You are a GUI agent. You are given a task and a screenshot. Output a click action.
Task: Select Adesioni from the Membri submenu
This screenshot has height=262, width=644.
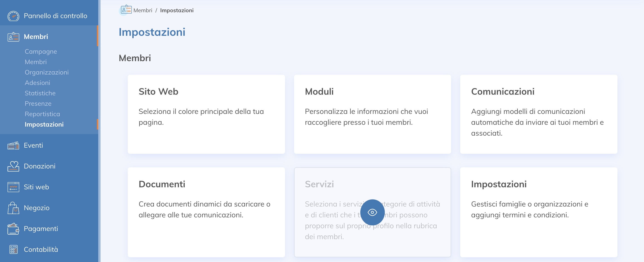click(x=37, y=83)
